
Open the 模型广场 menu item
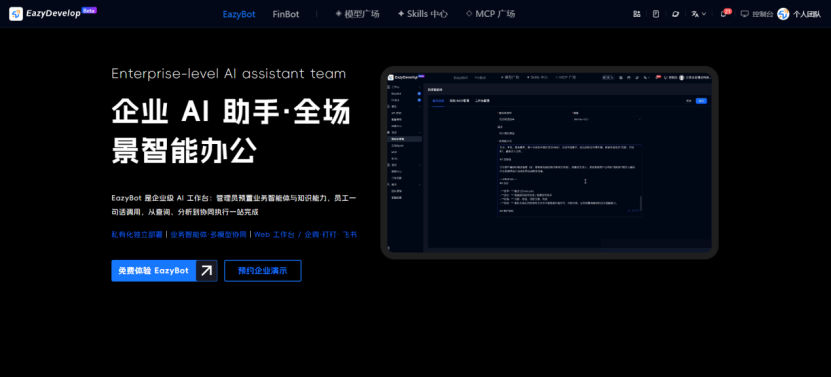[357, 14]
